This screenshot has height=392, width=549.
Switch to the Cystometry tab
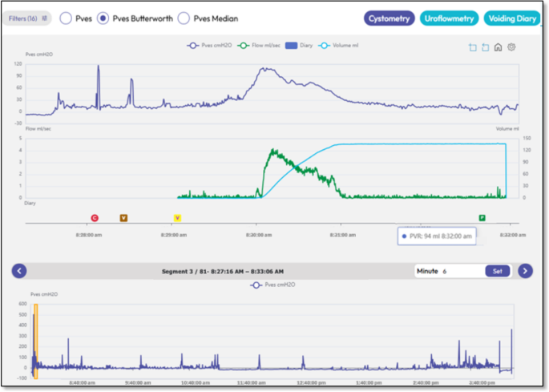tap(389, 18)
